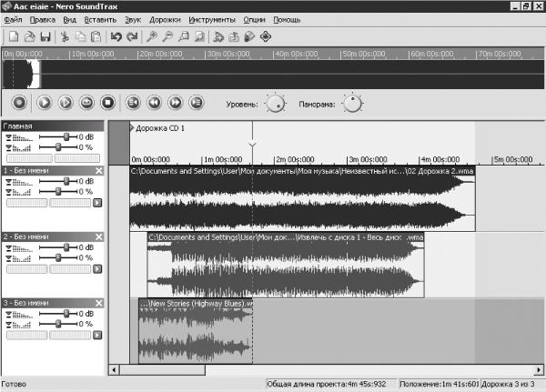
Task: Click the Redo arrow icon
Action: pos(132,36)
